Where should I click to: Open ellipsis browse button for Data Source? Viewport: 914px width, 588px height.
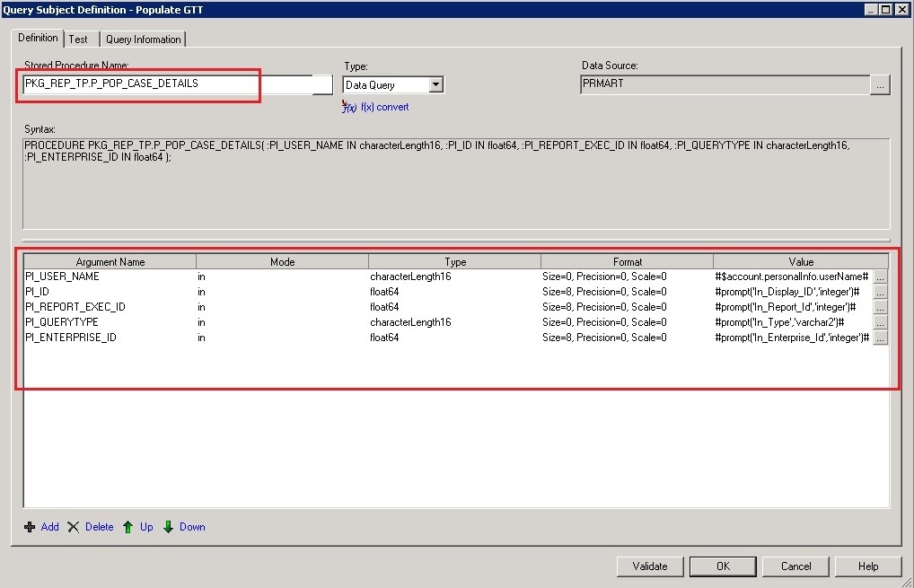(880, 84)
